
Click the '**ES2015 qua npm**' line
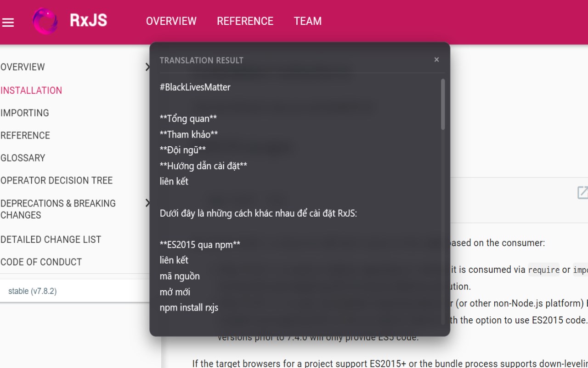[200, 244]
